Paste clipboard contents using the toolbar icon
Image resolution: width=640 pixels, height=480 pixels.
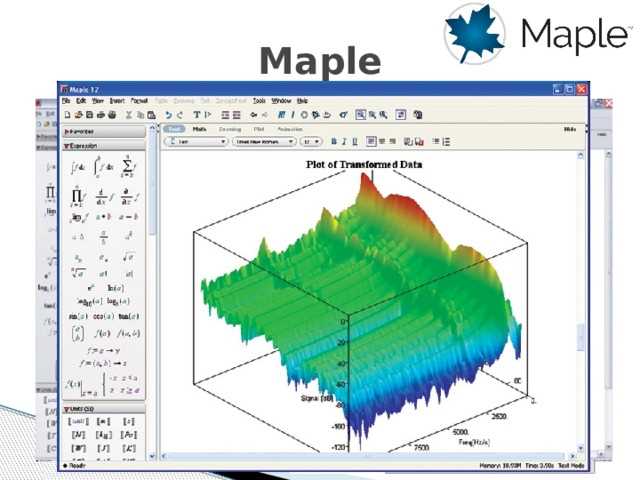(151, 115)
